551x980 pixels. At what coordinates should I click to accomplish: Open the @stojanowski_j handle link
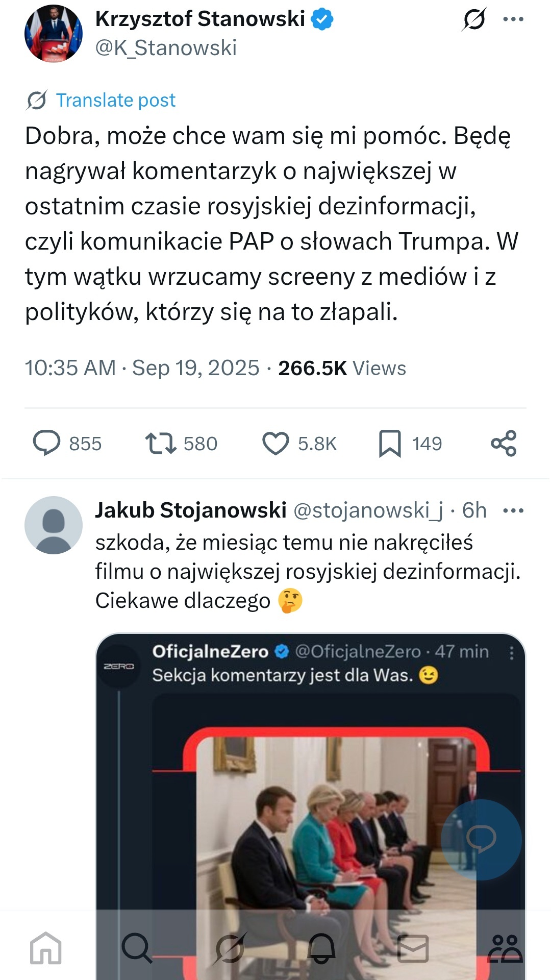(x=368, y=510)
